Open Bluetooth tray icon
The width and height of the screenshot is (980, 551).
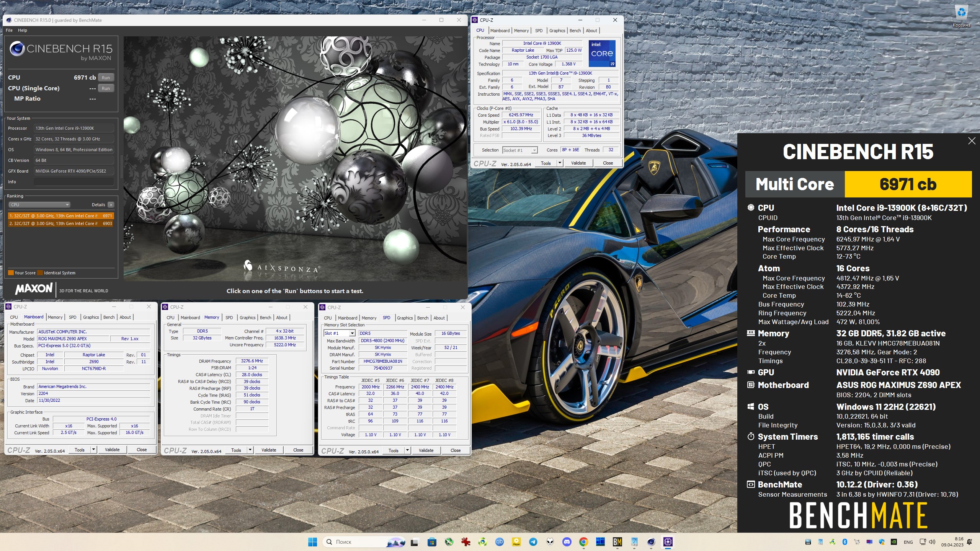(845, 542)
